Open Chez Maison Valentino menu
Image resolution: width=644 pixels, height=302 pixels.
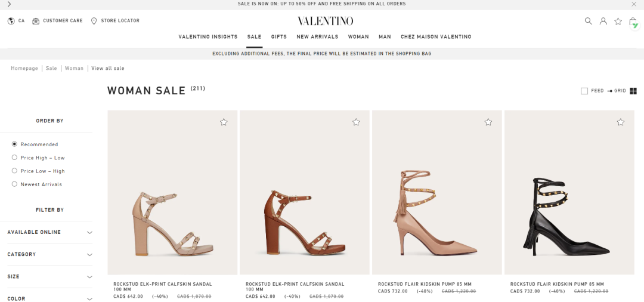tap(436, 36)
